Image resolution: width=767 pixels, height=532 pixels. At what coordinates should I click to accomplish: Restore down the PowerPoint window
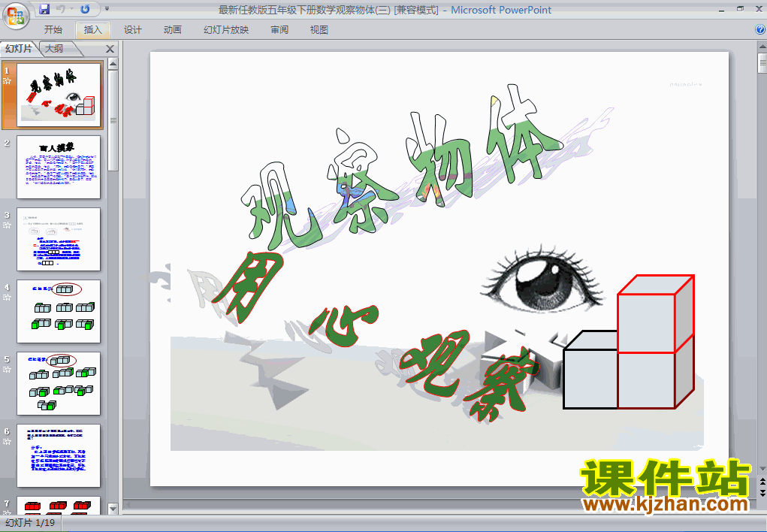coord(740,9)
